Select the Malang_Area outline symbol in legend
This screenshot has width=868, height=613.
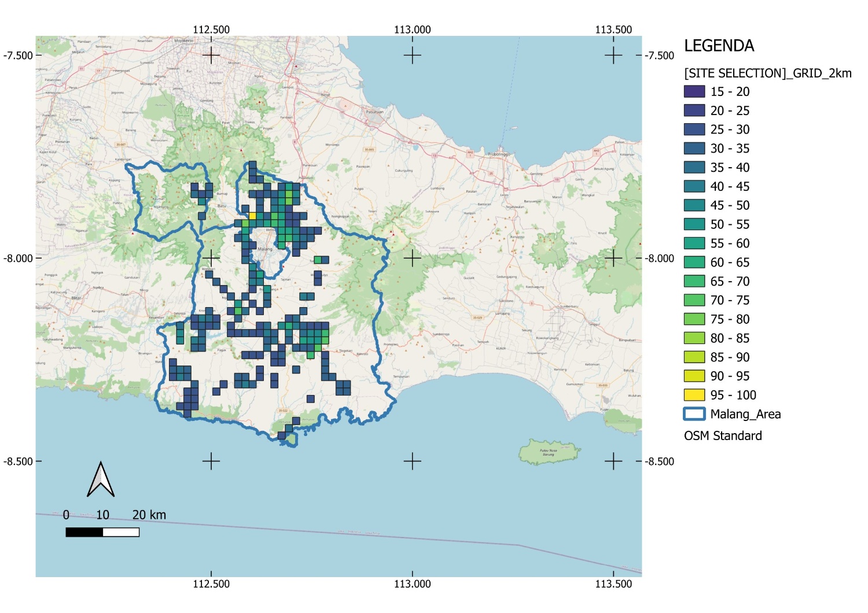pyautogui.click(x=694, y=414)
